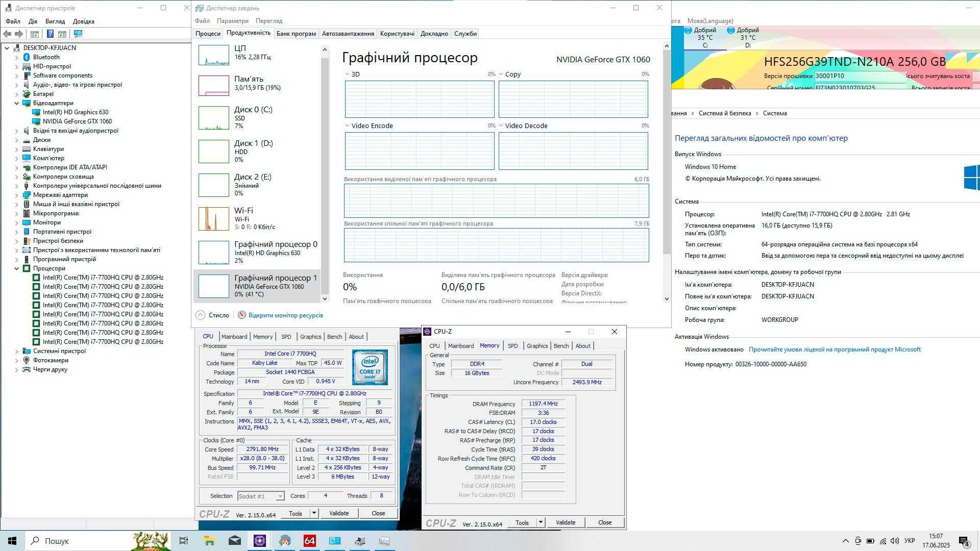
Task: Open battery status tray icon
Action: pos(870,541)
